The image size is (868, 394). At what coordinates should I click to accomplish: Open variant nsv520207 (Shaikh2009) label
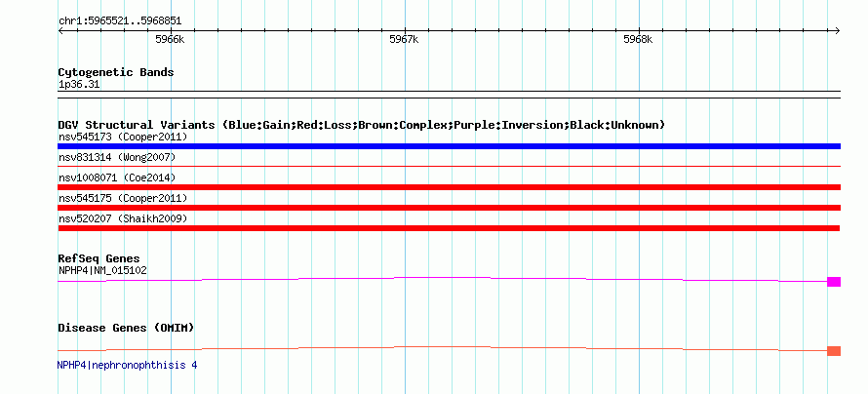click(x=123, y=218)
